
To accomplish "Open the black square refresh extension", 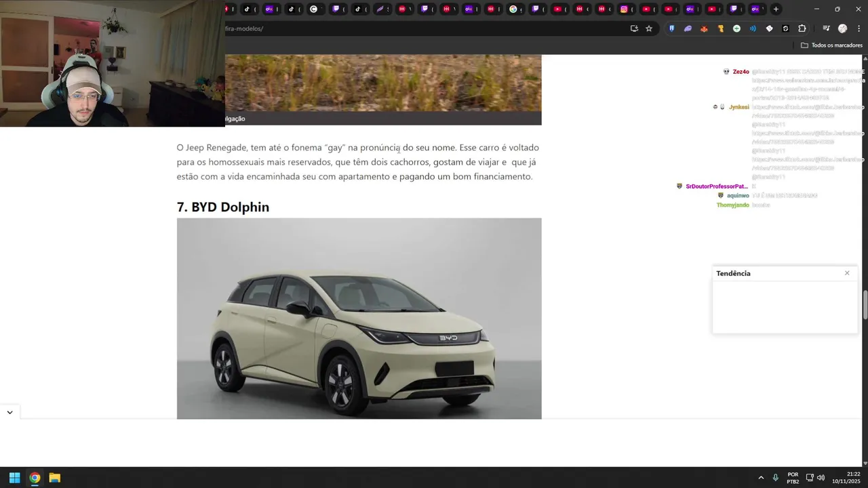I will point(785,28).
